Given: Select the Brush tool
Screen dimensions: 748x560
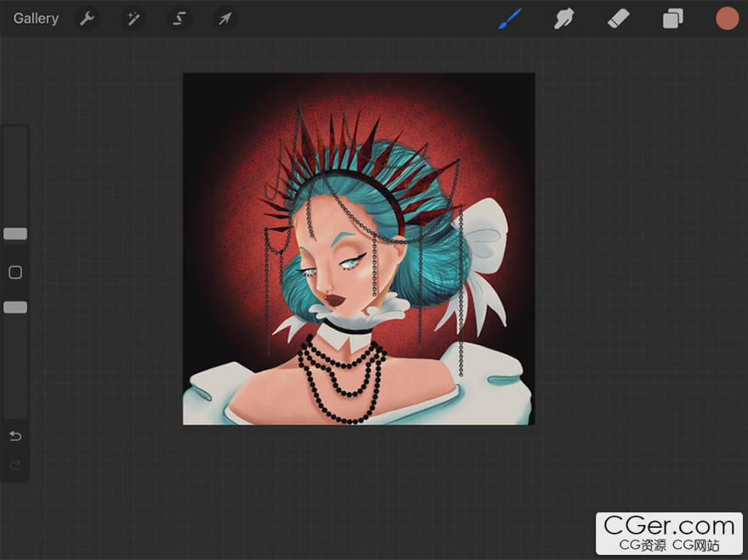Looking at the screenshot, I should click(510, 19).
